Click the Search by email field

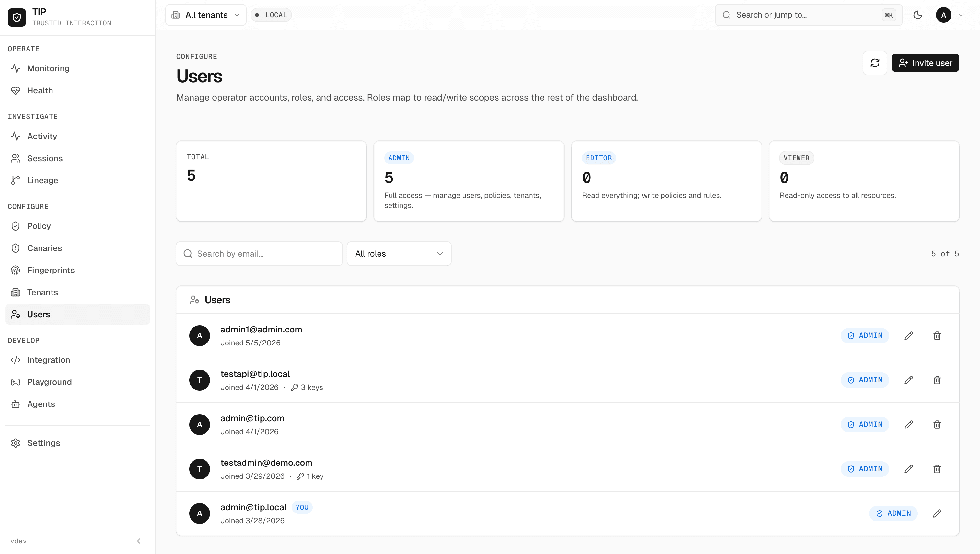pos(259,254)
